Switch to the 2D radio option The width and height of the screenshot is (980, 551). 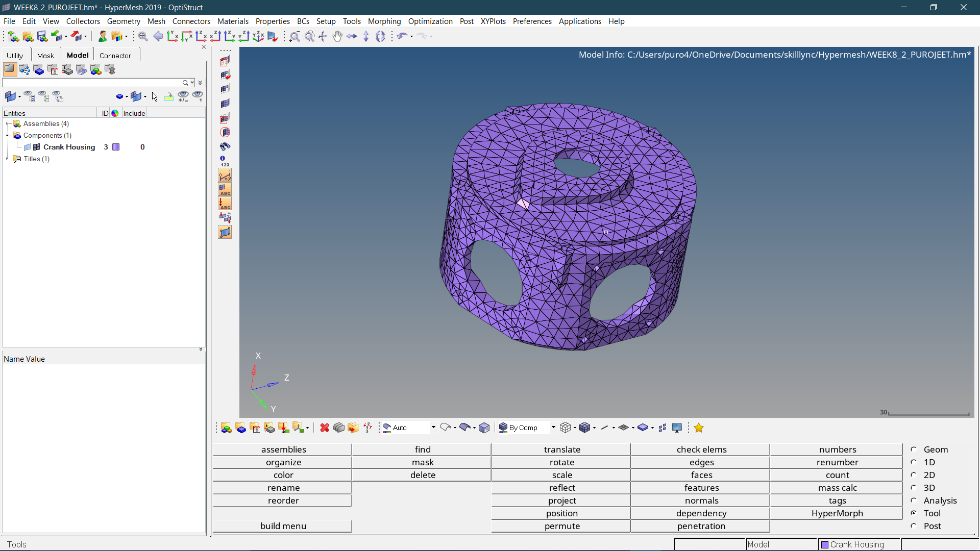click(914, 475)
